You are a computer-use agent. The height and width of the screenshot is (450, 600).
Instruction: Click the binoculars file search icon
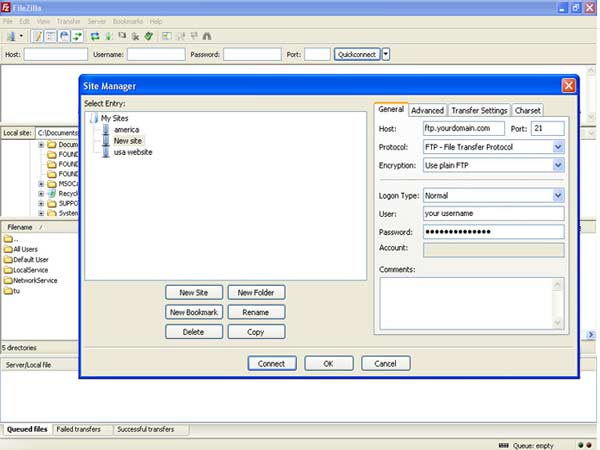coord(207,36)
